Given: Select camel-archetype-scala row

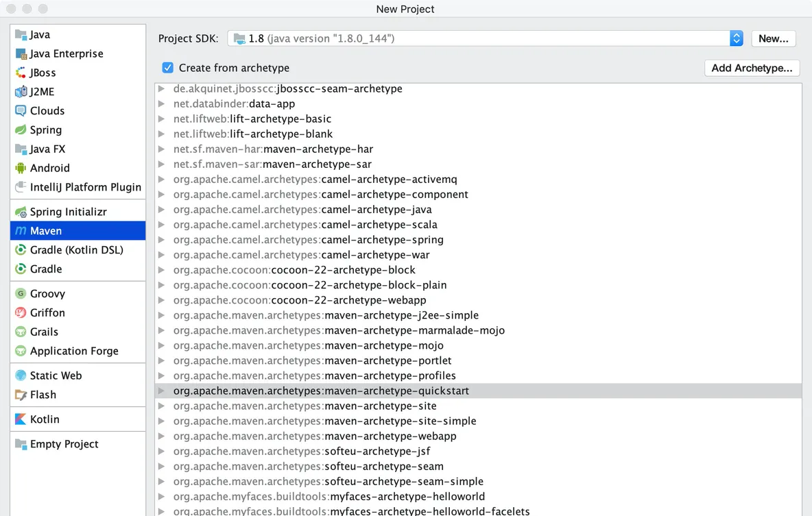Looking at the screenshot, I should 478,225.
